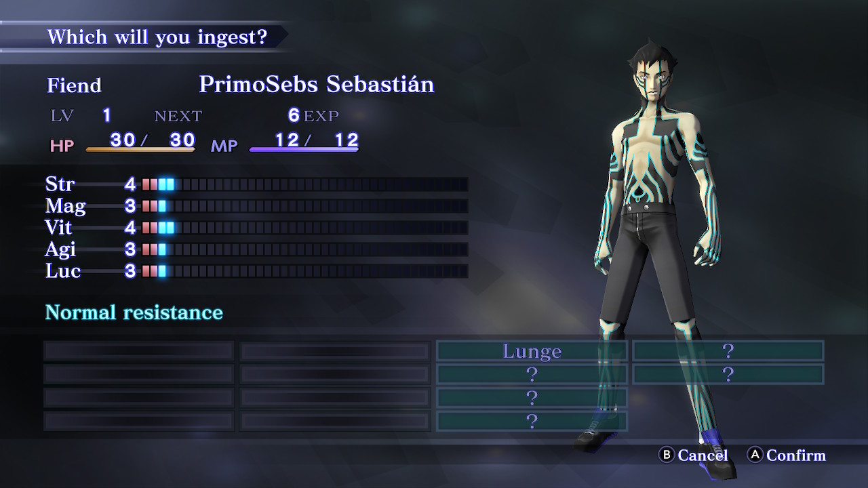Click the Cancel label

click(x=703, y=455)
